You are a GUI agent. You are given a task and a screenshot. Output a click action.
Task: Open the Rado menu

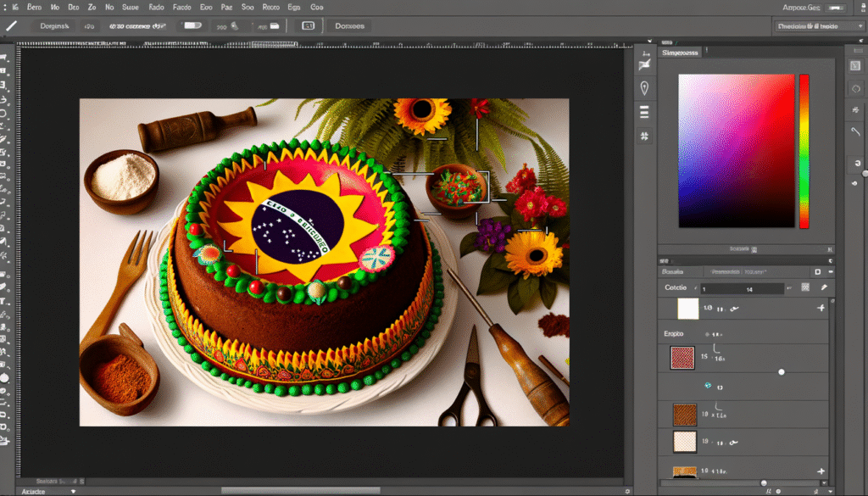tap(156, 7)
